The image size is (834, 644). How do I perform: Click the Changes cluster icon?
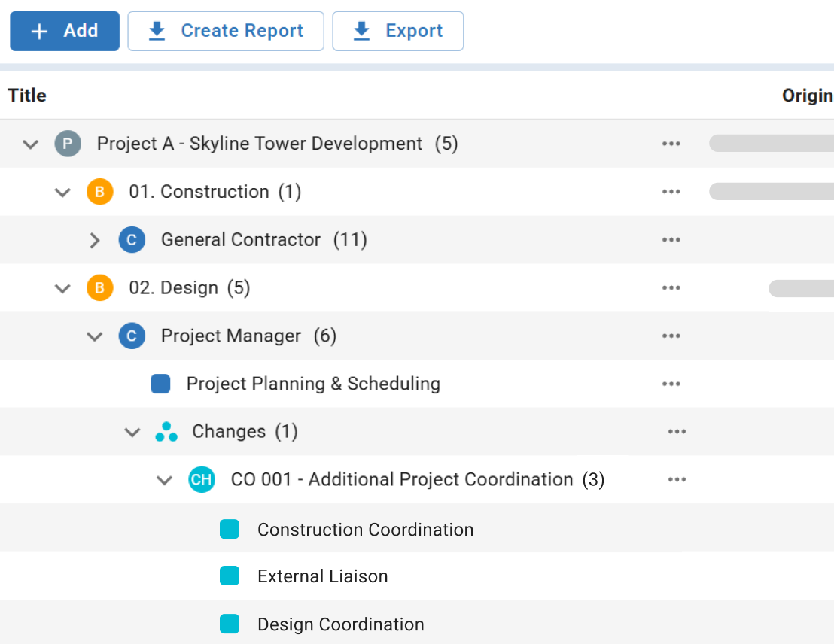[166, 431]
